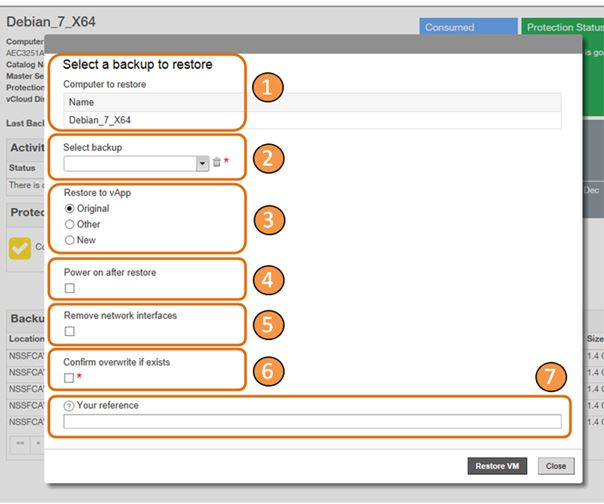Focus the Your reference text field
604x504 pixels.
tap(312, 421)
